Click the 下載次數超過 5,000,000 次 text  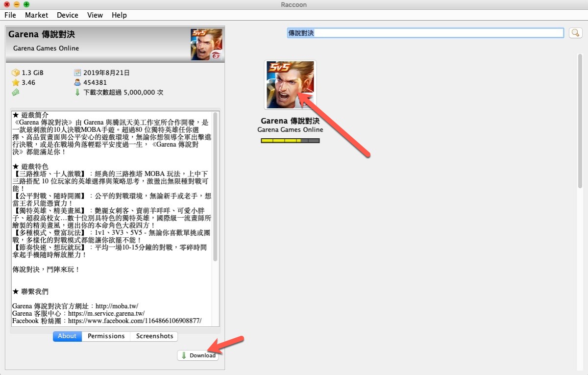click(x=123, y=92)
